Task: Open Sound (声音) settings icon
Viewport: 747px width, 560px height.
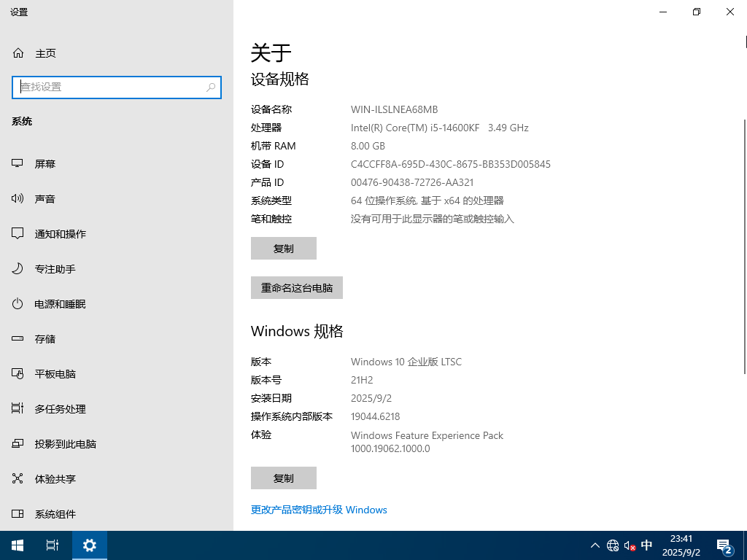Action: click(18, 199)
